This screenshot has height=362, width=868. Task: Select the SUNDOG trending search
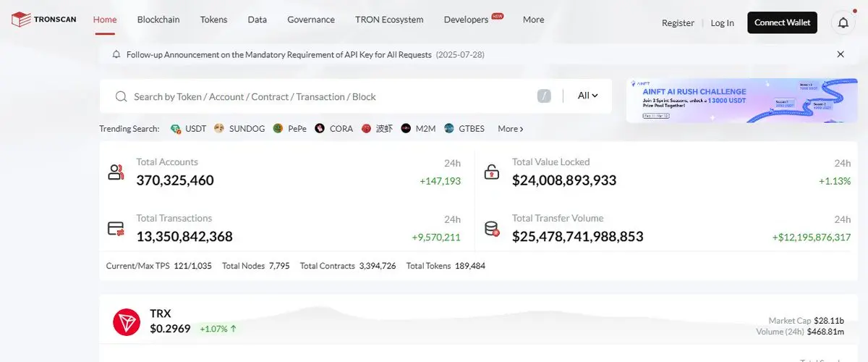(247, 129)
